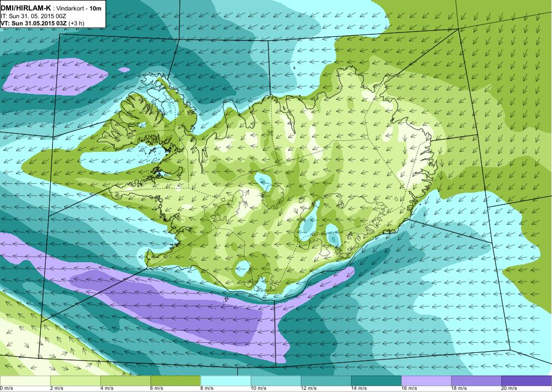Select the 8–10 m/s pale cyan legend swatch
Image resolution: width=552 pixels, height=392 pixels.
[x=226, y=380]
